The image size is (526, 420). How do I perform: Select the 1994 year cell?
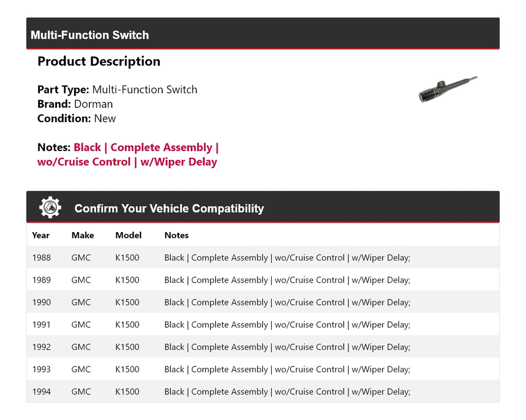tap(41, 392)
